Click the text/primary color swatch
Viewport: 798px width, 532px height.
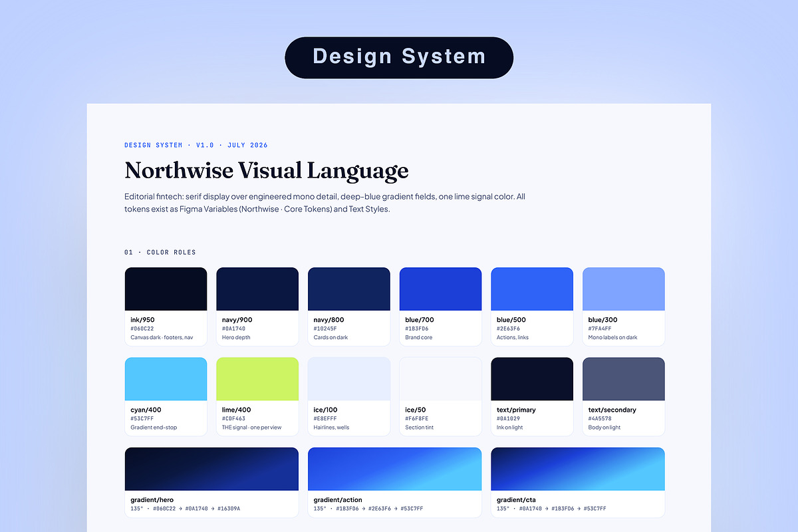532,396
